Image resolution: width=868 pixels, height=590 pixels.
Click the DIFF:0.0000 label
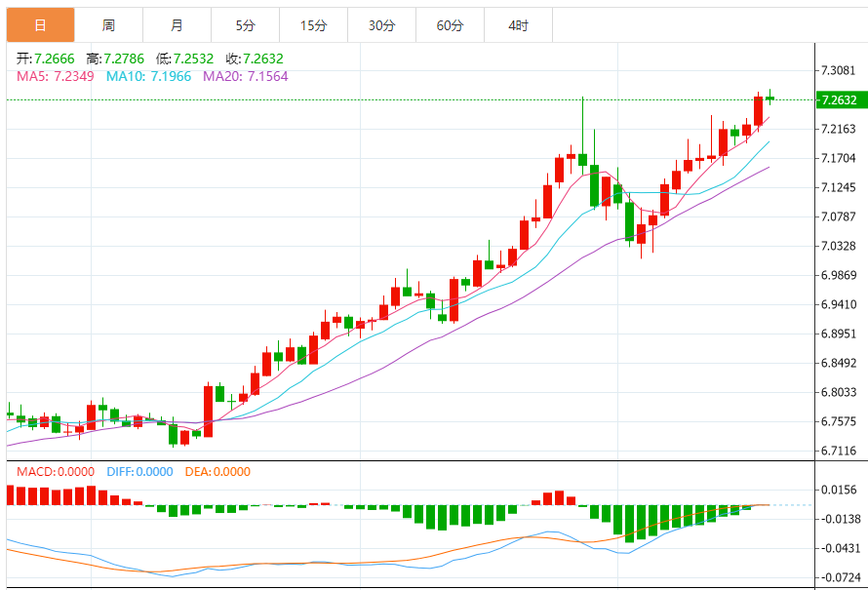(140, 472)
